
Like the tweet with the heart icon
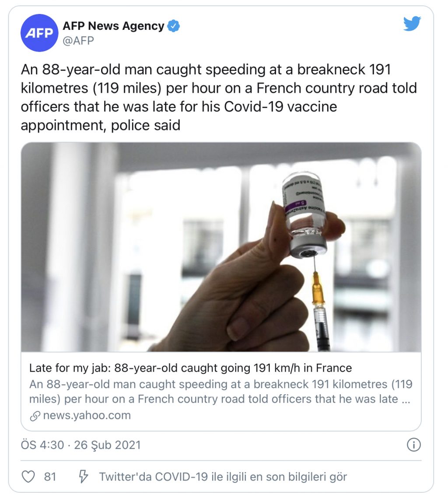(x=28, y=476)
